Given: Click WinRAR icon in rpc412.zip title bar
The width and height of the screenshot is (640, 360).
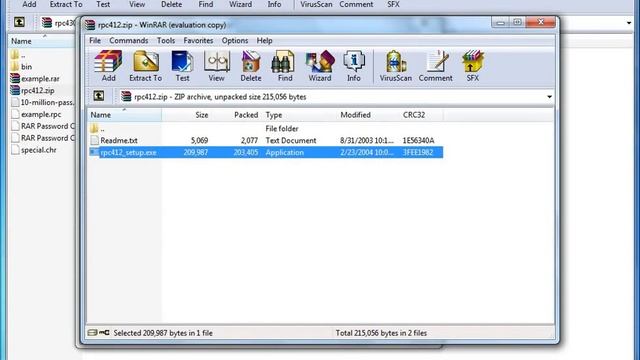Looking at the screenshot, I should 90,25.
